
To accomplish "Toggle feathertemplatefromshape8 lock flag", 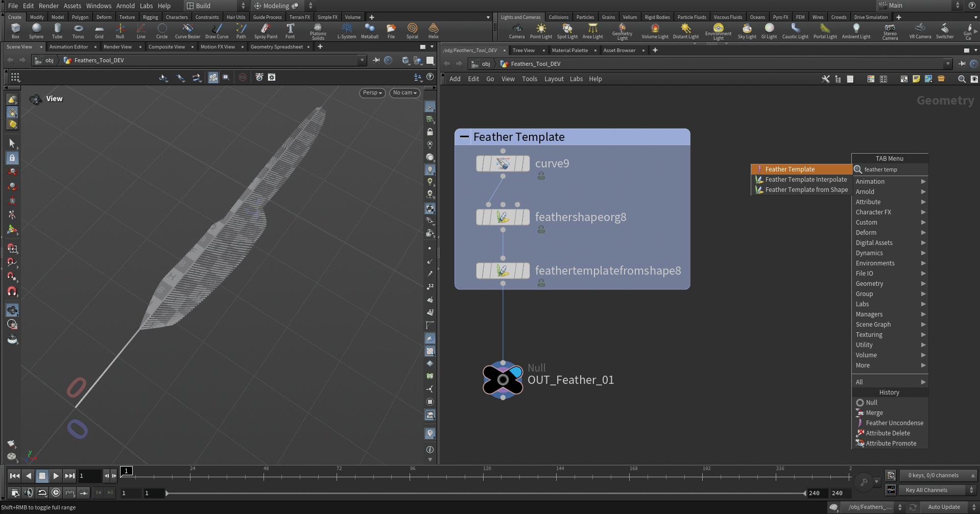I will coord(541,283).
